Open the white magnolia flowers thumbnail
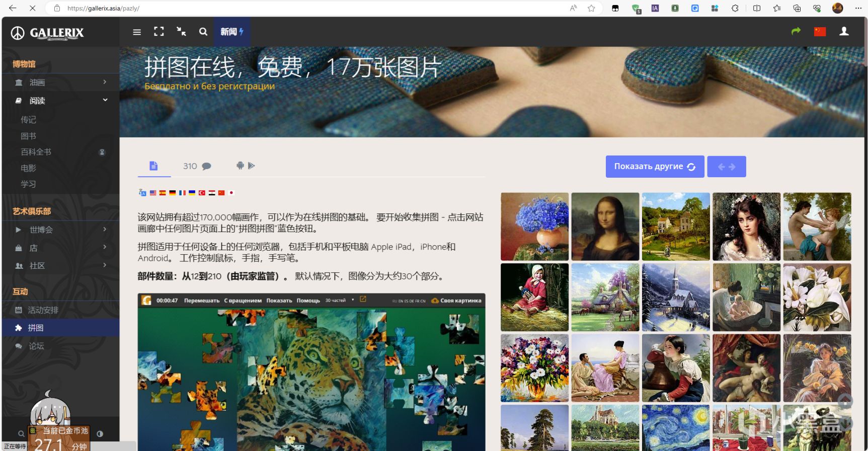The image size is (868, 451). point(817,297)
